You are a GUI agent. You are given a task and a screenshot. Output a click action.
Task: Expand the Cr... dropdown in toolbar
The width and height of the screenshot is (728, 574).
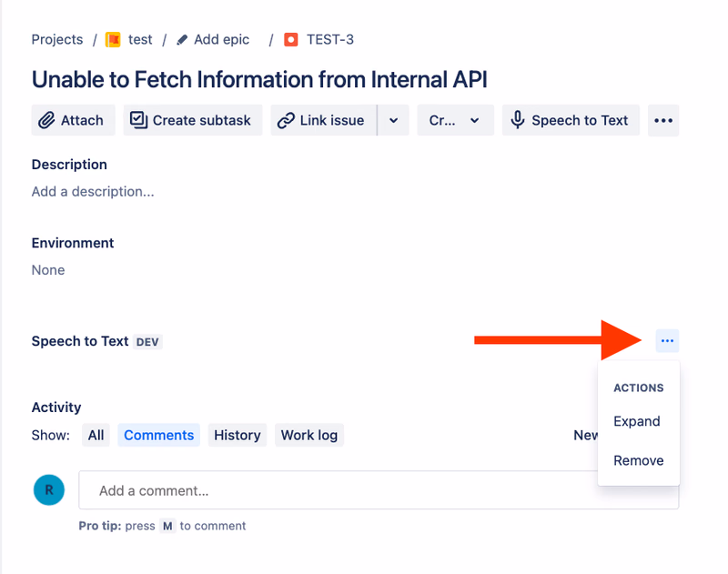point(456,120)
